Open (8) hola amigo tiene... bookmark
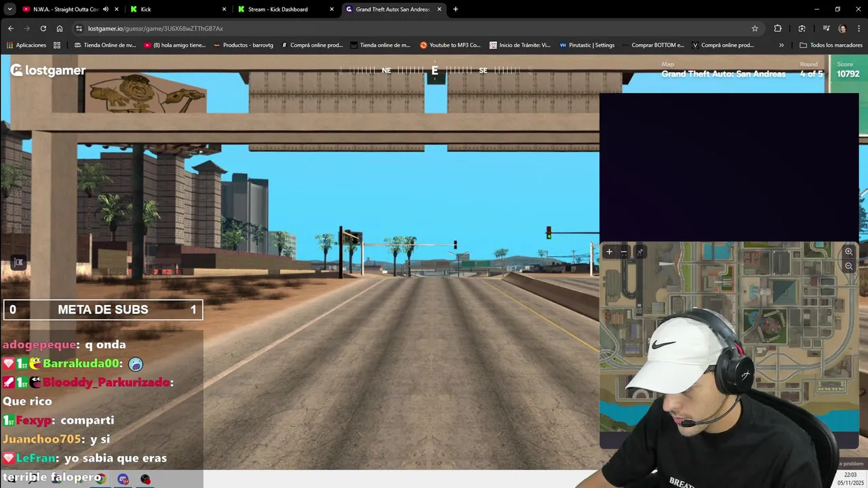 175,45
